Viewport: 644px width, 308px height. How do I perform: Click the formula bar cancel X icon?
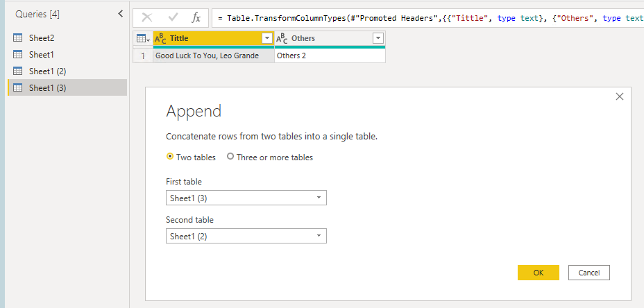coord(147,17)
